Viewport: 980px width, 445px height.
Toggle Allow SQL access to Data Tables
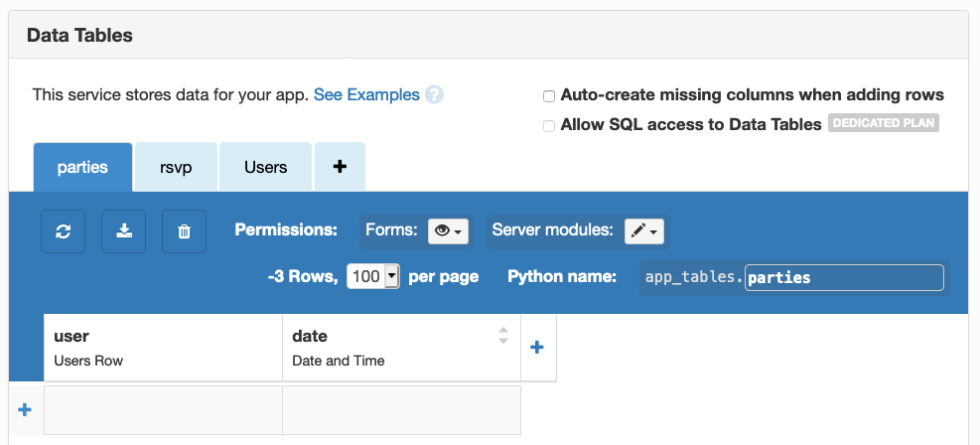(548, 125)
